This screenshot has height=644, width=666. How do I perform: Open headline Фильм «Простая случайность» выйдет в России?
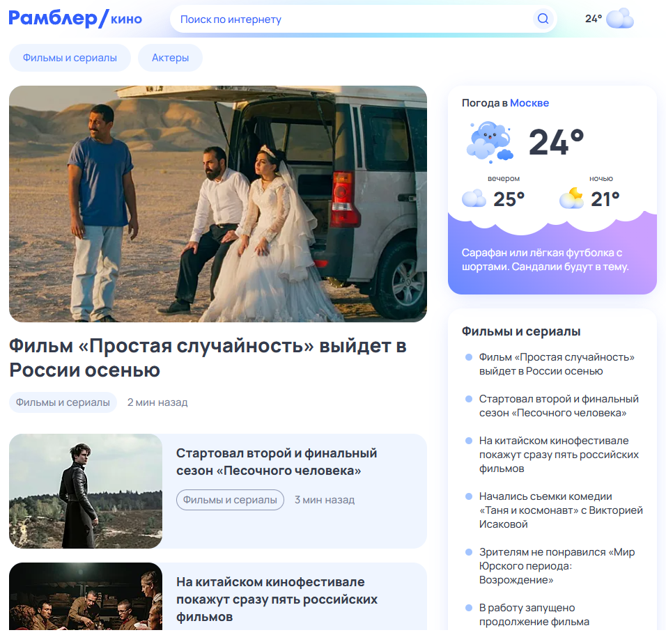pos(208,358)
